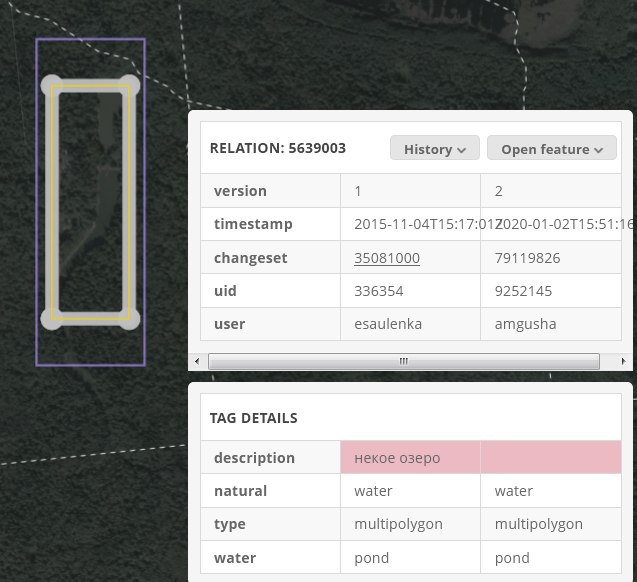This screenshot has height=582, width=637.
Task: Click version 2 cell
Action: coord(551,191)
